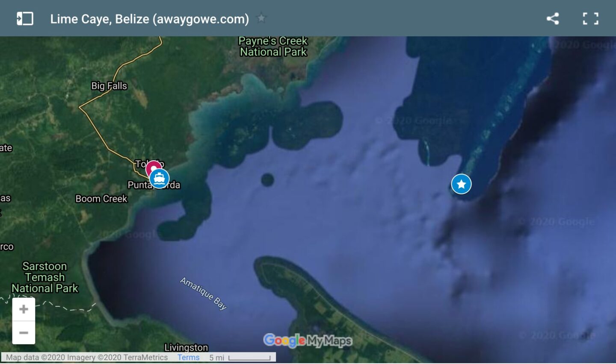
Task: Click the small round island in the bay
Action: pos(267,180)
